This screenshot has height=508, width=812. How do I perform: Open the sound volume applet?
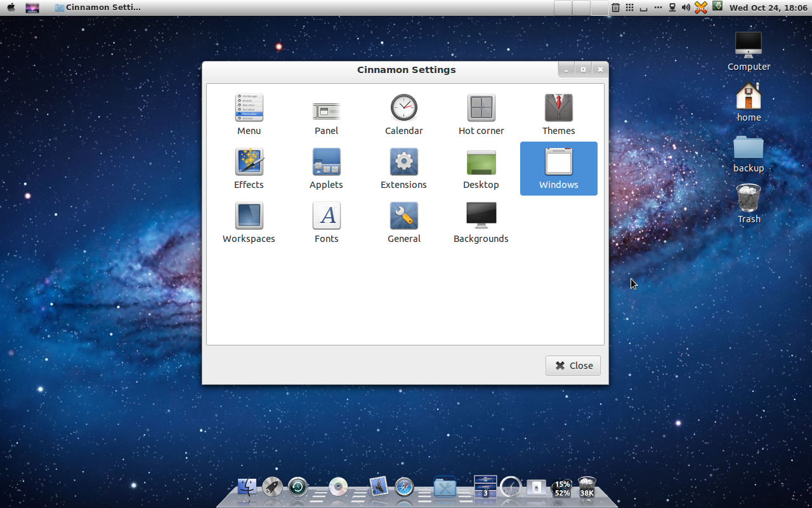pos(686,8)
